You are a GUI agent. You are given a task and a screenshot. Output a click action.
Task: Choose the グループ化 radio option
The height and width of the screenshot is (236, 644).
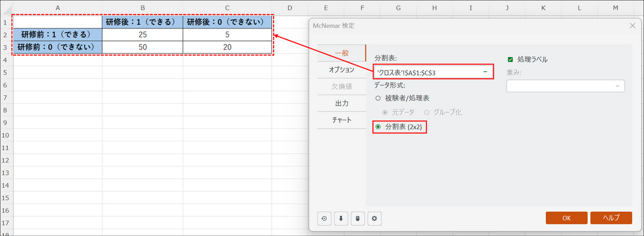[427, 112]
